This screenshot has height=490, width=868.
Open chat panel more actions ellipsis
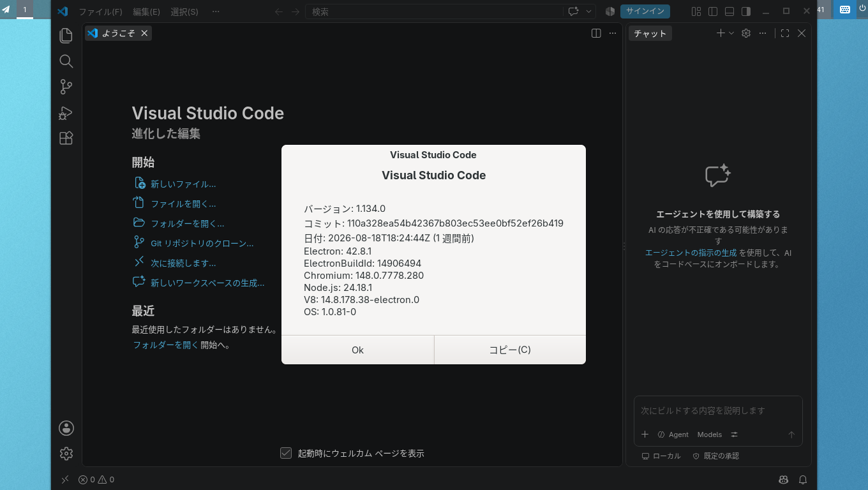click(763, 33)
